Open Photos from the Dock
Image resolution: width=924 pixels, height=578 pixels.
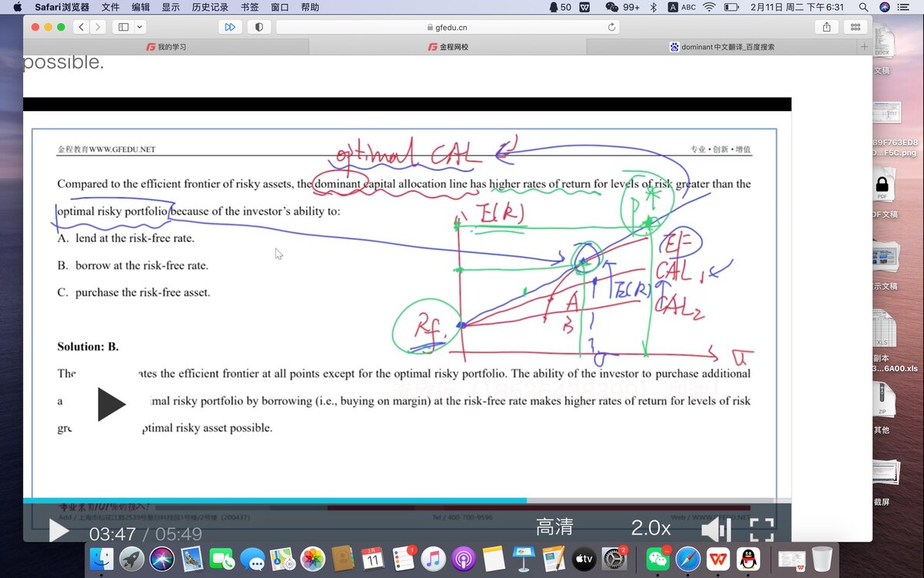coord(313,558)
